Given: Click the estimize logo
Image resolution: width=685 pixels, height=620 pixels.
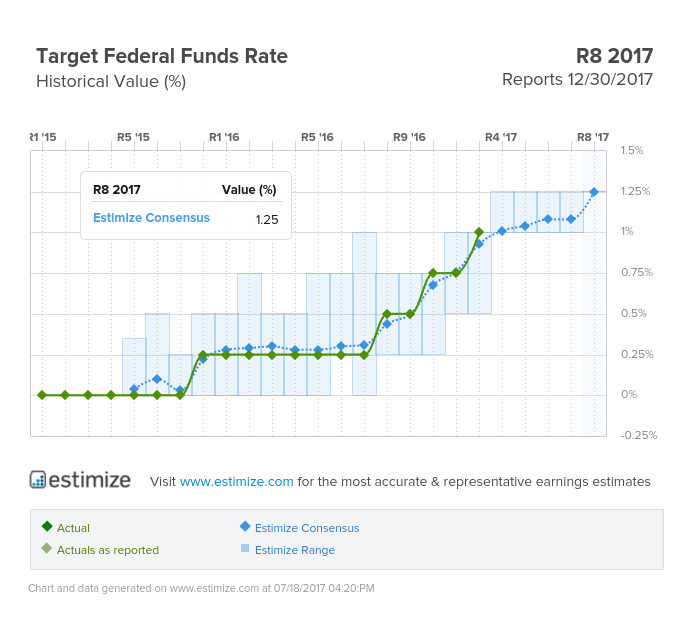Looking at the screenshot, I should tap(80, 480).
